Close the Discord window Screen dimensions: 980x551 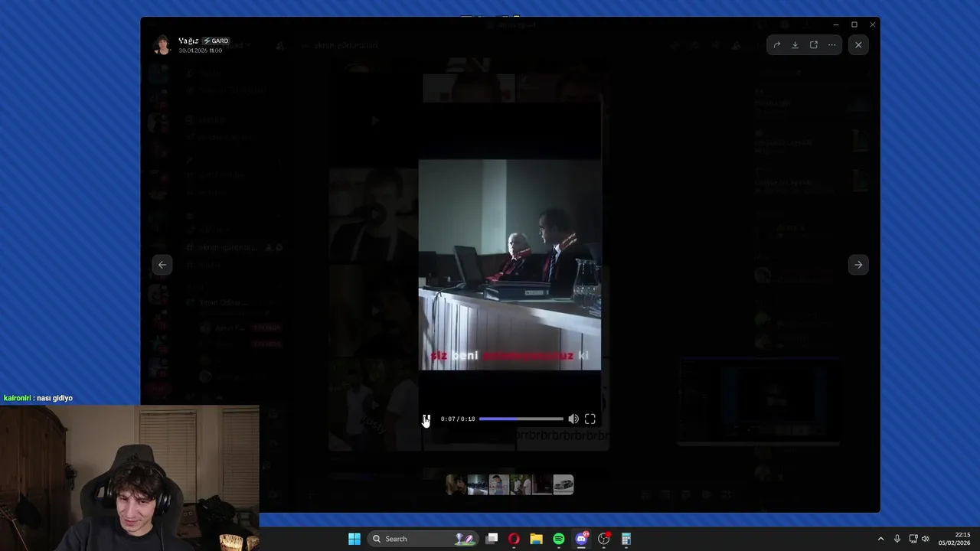872,24
